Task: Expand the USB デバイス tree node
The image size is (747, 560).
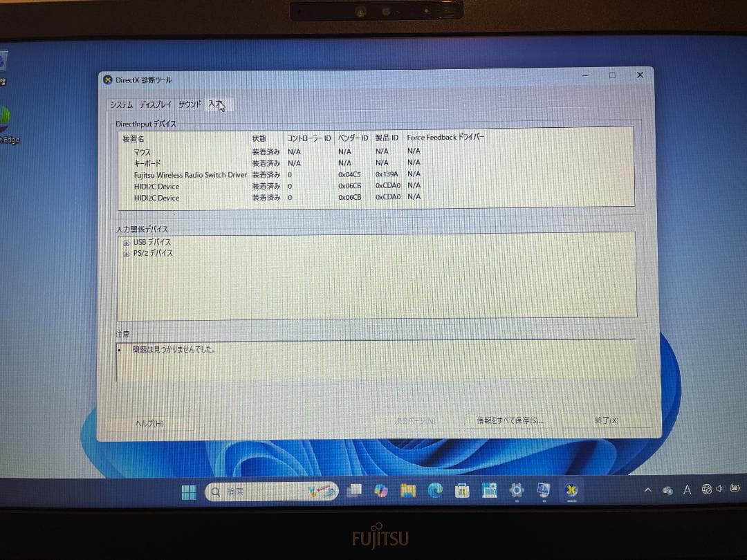Action: 126,243
